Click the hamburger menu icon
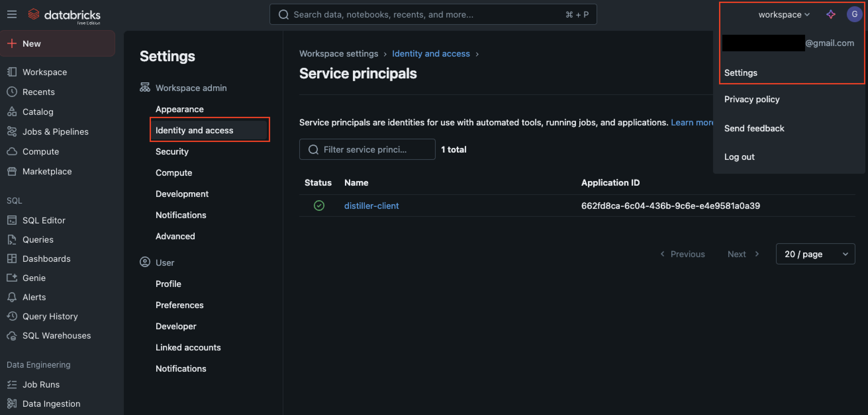The width and height of the screenshot is (868, 415). pos(12,14)
